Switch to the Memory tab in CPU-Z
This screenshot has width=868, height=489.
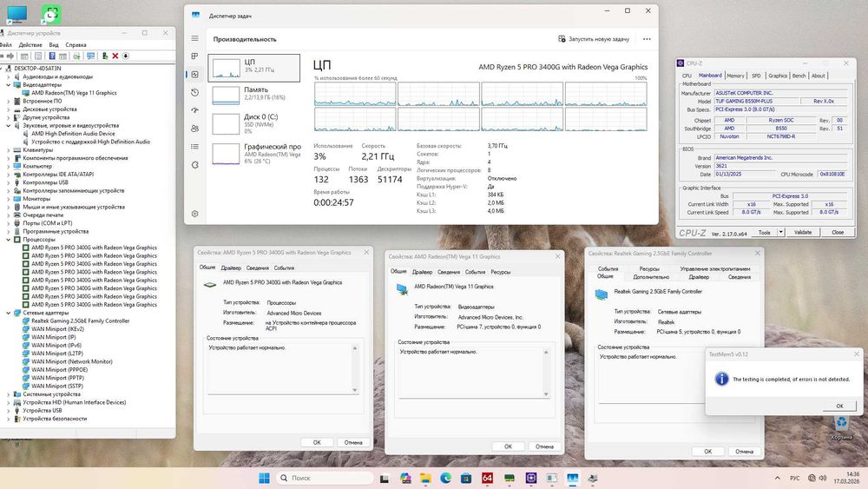735,76
